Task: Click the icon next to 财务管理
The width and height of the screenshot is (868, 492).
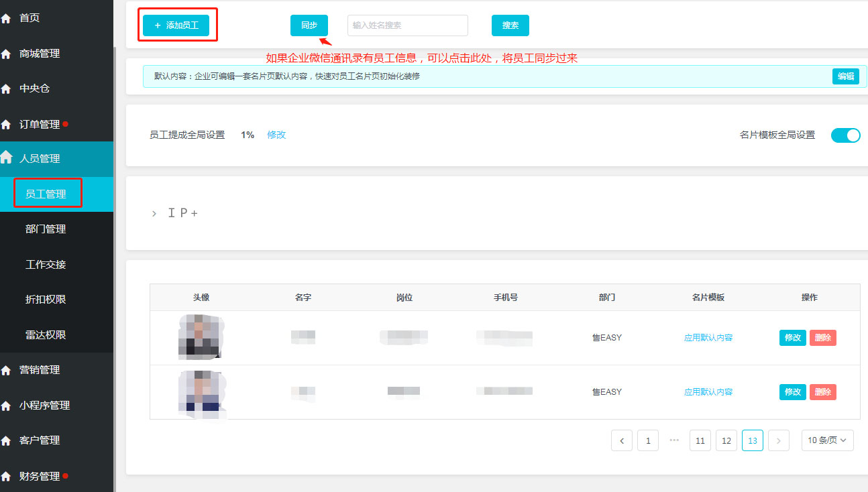Action: (x=6, y=477)
